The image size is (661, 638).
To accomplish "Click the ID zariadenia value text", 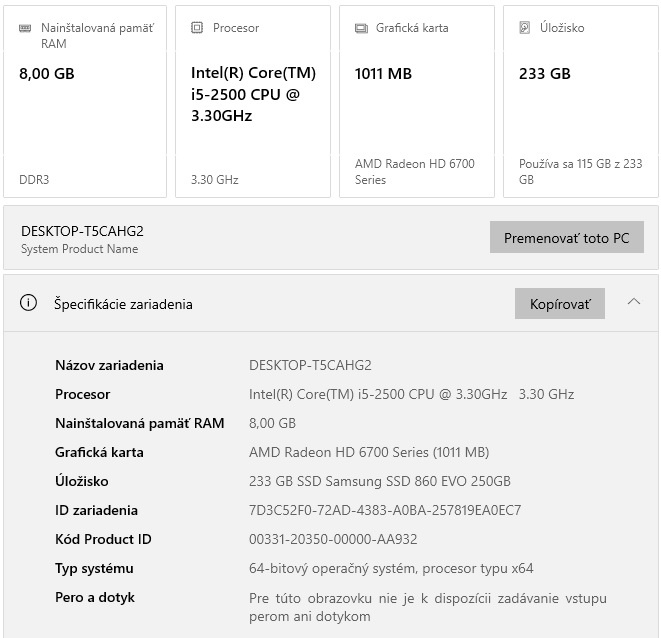I will click(x=384, y=510).
